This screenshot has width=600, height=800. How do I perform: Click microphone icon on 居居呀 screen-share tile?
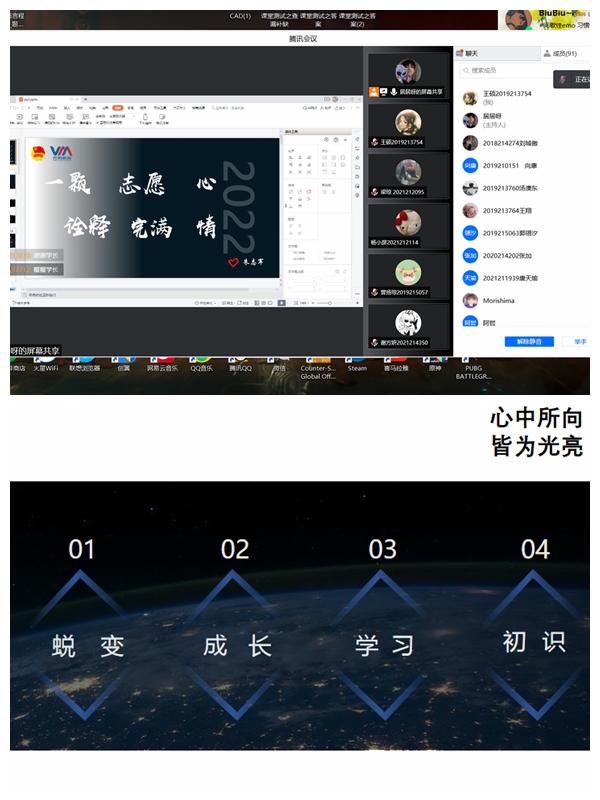(394, 91)
